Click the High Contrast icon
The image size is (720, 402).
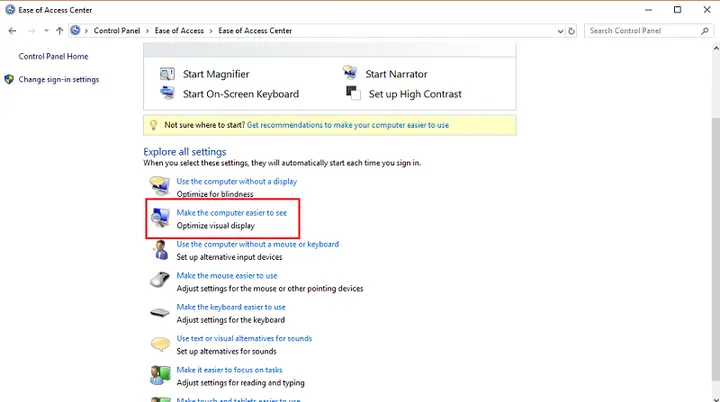(x=353, y=93)
